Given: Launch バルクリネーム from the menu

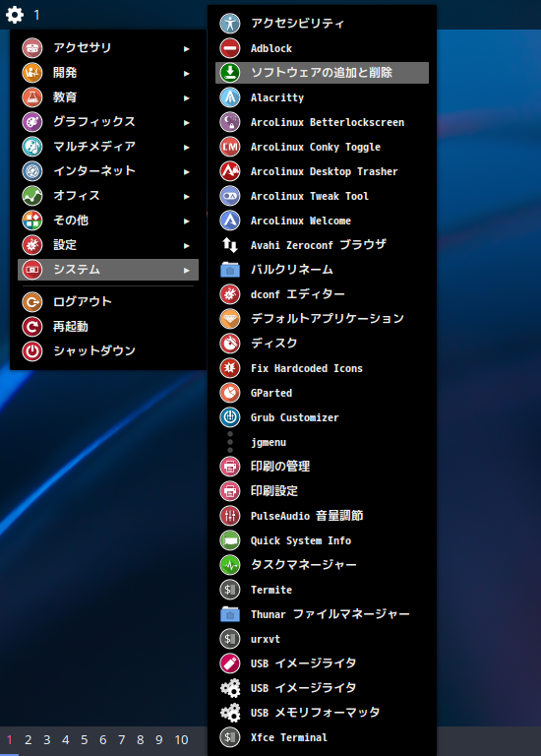Looking at the screenshot, I should coord(322,270).
